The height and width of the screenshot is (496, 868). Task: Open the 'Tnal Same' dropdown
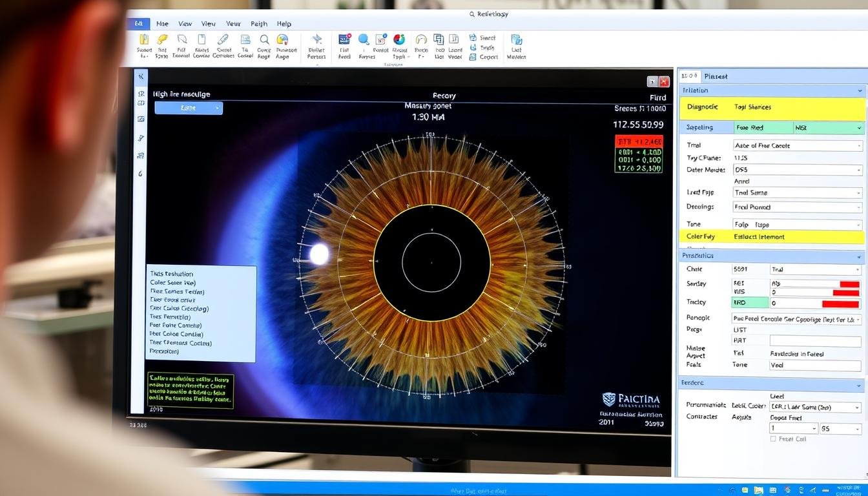click(798, 192)
